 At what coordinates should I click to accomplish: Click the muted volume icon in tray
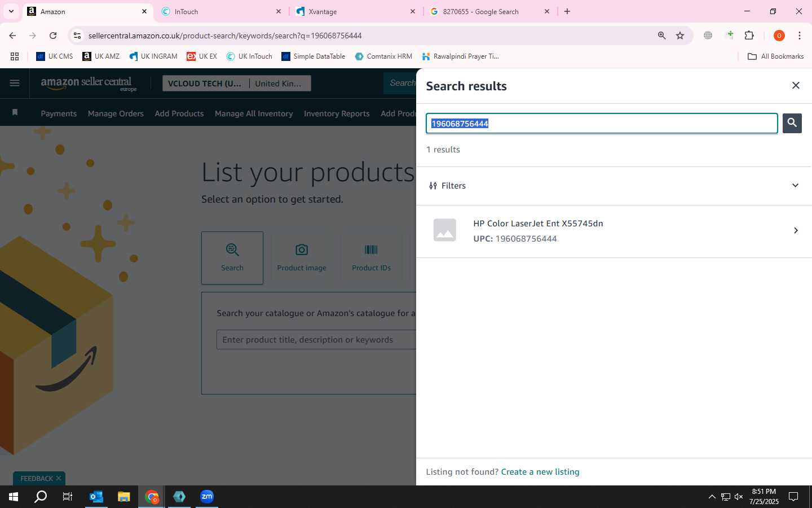pyautogui.click(x=739, y=497)
